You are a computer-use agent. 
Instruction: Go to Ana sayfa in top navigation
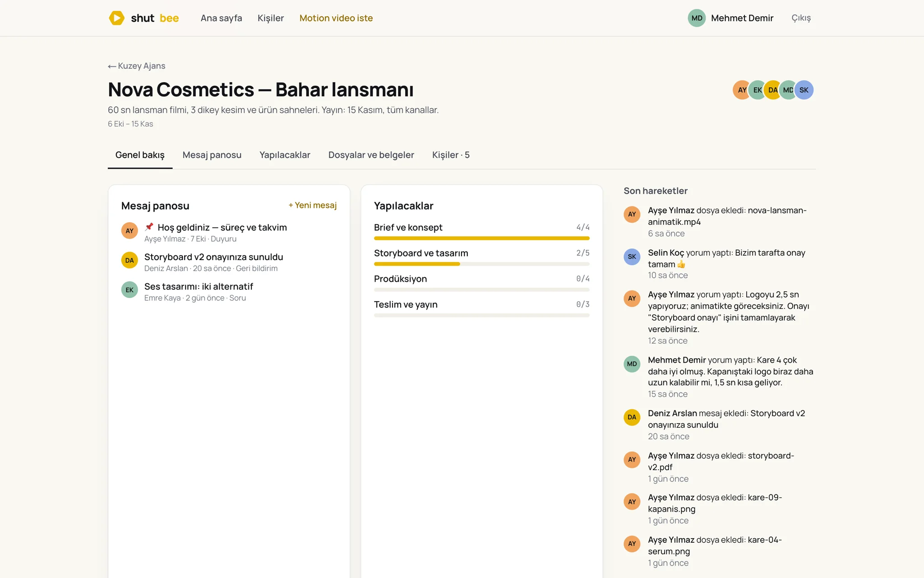coord(221,18)
